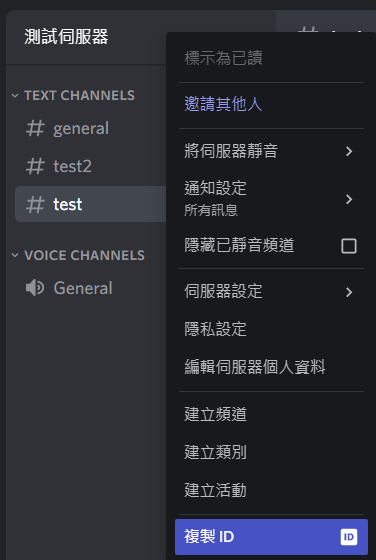Open the test2 text channel
Image resolution: width=376 pixels, height=560 pixels.
[91, 166]
